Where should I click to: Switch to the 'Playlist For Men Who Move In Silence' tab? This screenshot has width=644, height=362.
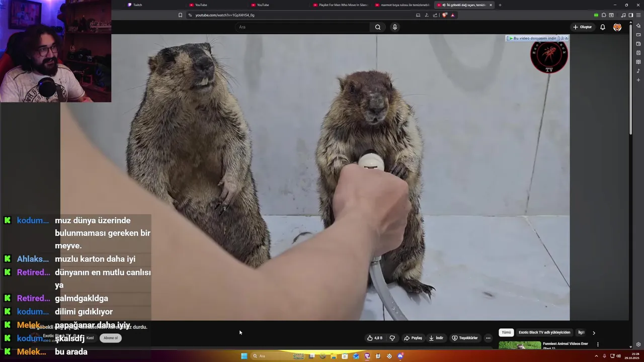point(341,5)
